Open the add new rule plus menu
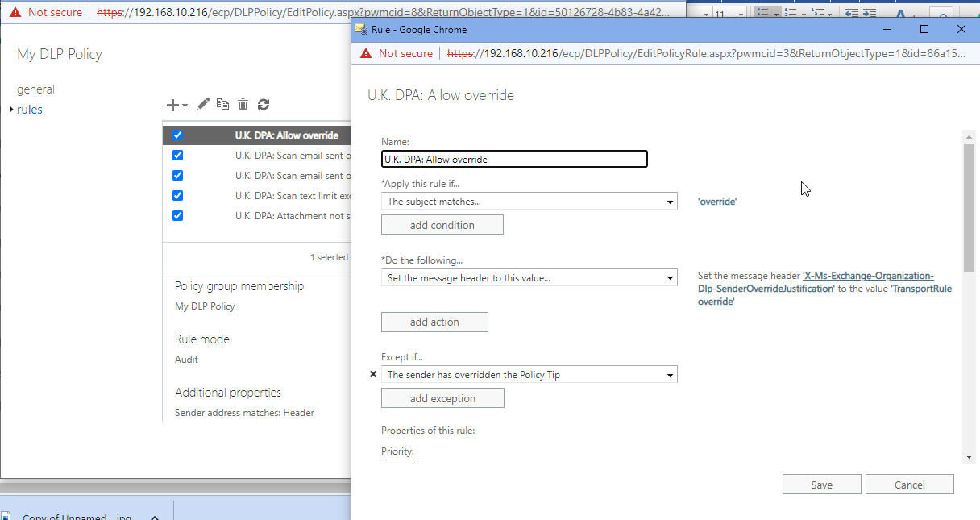 click(172, 105)
